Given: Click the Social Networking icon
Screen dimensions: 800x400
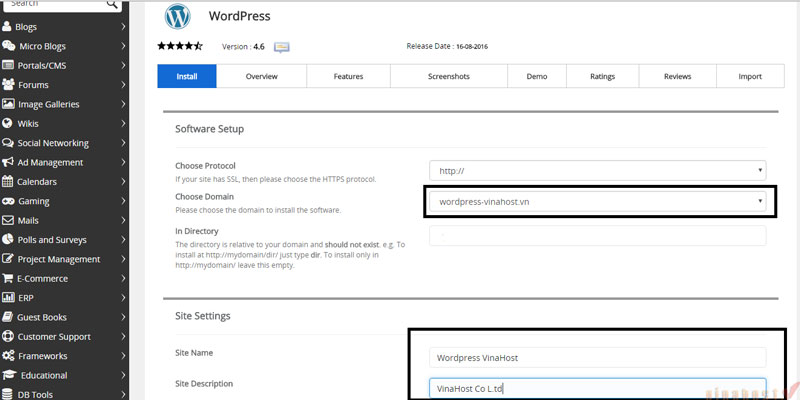Looking at the screenshot, I should (7, 143).
